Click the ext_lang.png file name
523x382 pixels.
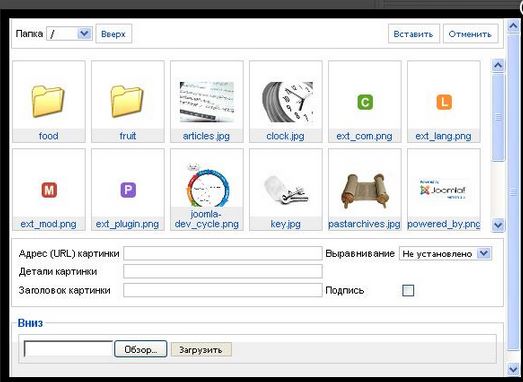(443, 136)
